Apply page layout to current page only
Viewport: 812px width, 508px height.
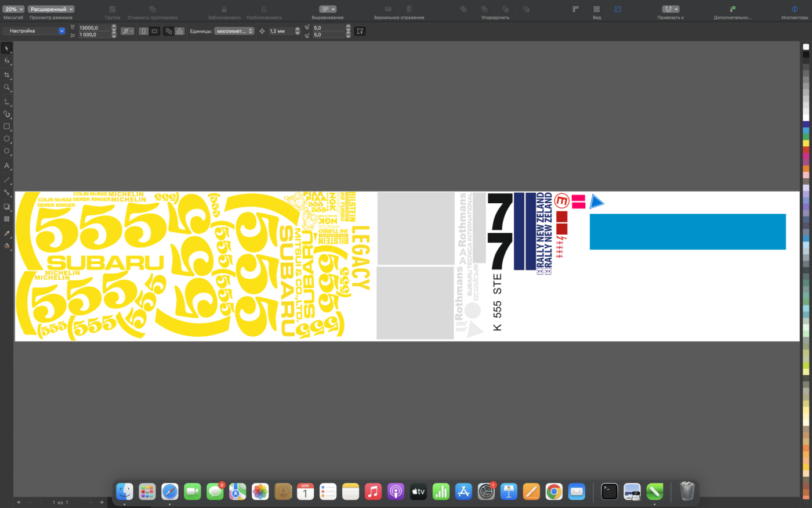click(x=179, y=31)
